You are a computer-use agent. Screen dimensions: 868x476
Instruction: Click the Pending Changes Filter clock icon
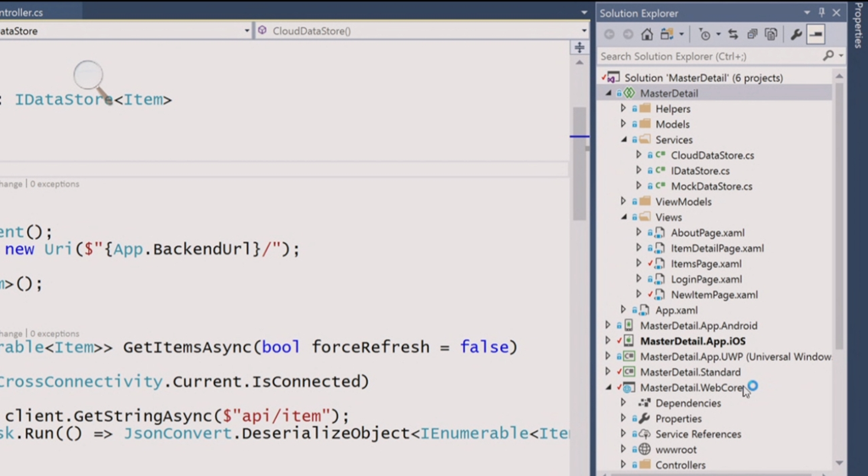(704, 35)
